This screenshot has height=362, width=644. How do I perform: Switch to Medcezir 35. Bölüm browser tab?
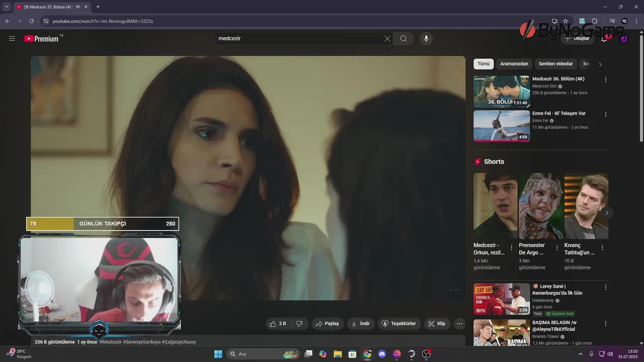51,7
